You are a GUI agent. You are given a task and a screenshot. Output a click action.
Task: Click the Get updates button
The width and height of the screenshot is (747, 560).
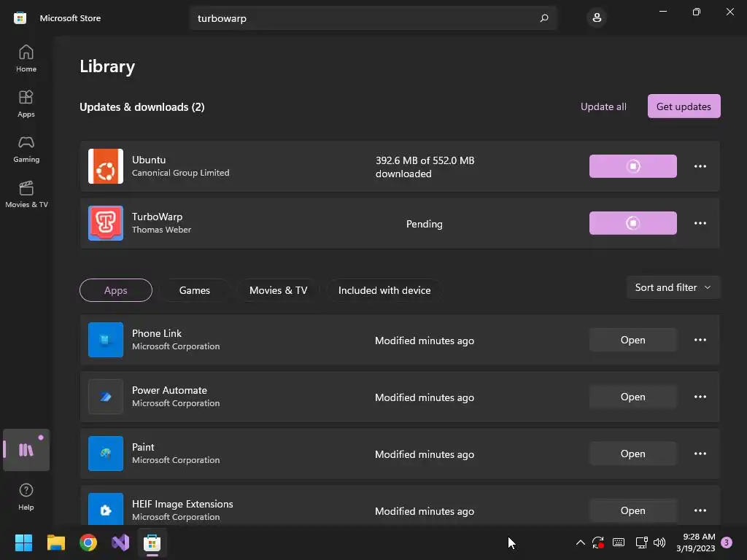[684, 106]
